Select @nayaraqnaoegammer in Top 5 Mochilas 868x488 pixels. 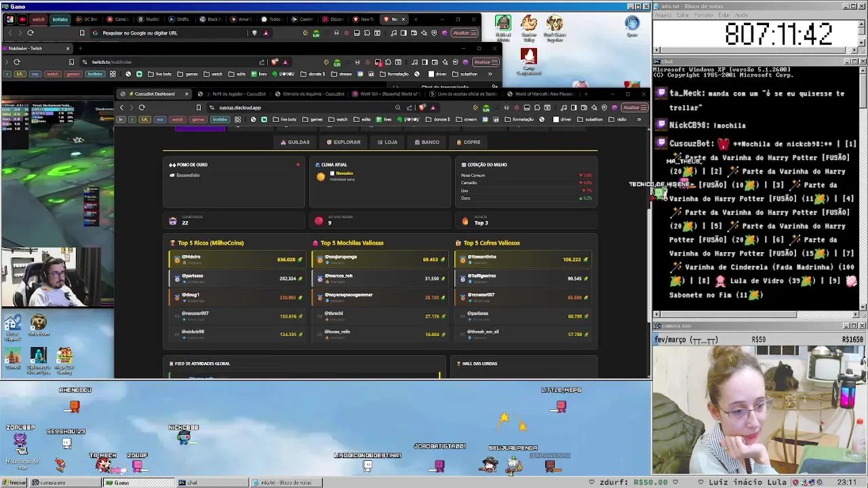(x=379, y=297)
